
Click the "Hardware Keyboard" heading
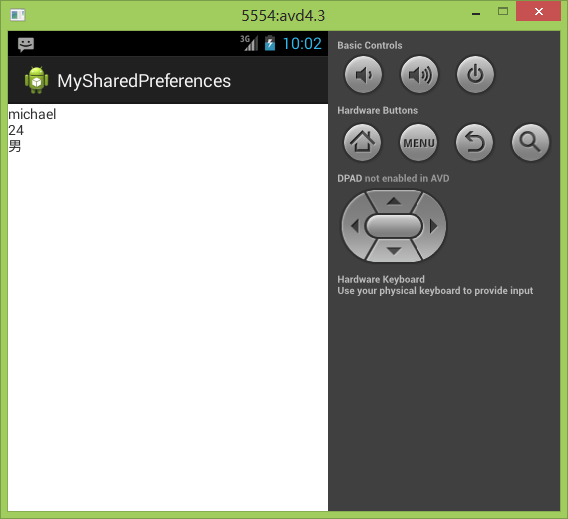coord(381,279)
